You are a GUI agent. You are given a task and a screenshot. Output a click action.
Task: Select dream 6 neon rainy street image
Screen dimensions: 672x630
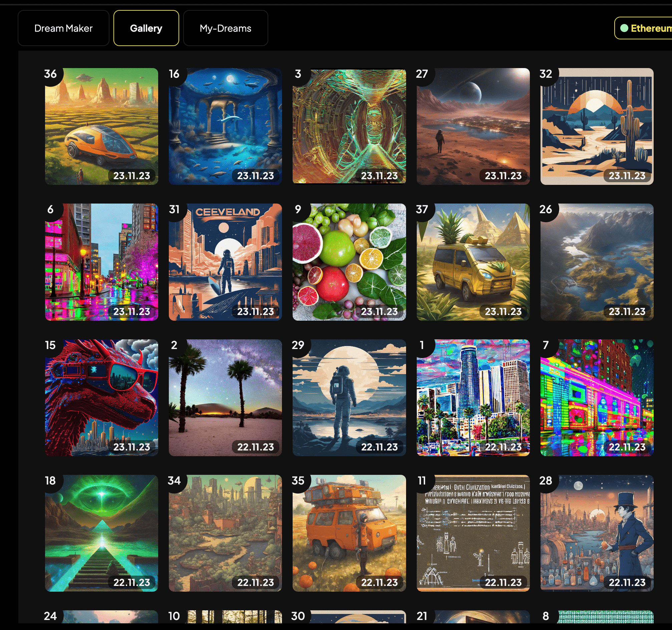tap(101, 262)
